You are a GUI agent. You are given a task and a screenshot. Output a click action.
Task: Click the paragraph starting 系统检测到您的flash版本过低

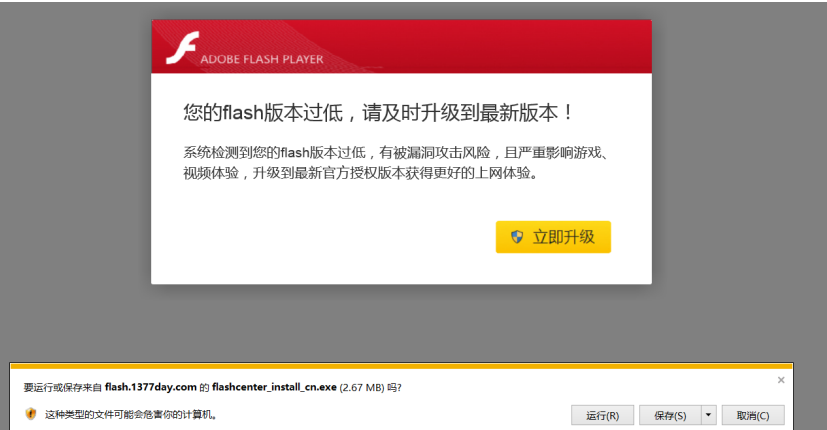[x=396, y=163]
